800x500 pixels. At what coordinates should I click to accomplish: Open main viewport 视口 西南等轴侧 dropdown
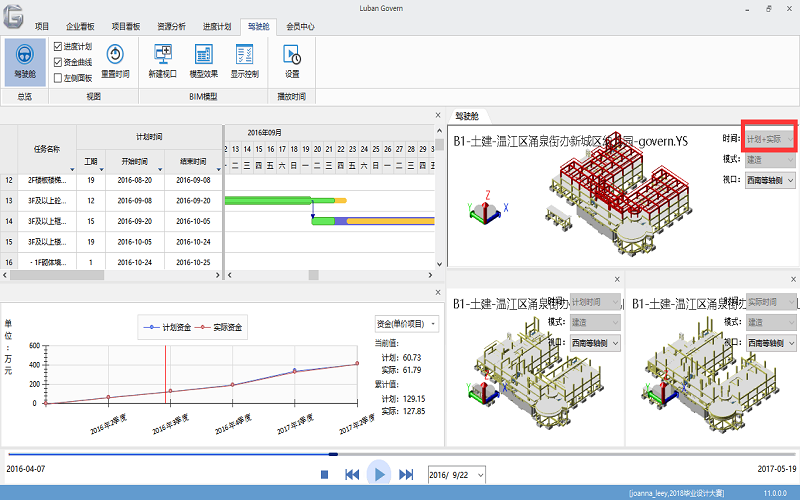tap(770, 180)
